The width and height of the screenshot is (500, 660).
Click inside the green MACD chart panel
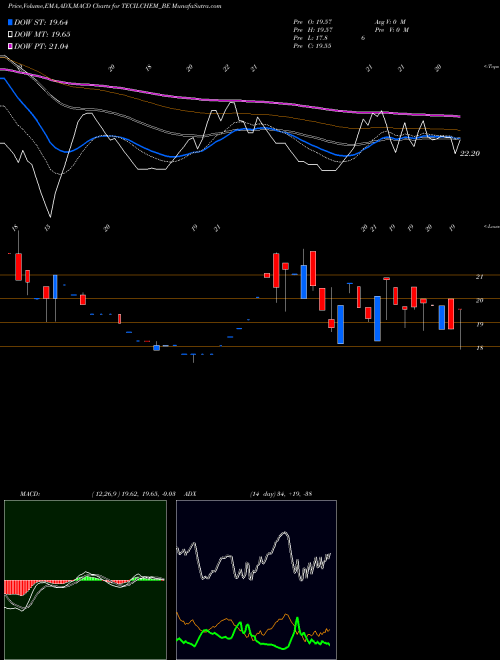[85, 580]
